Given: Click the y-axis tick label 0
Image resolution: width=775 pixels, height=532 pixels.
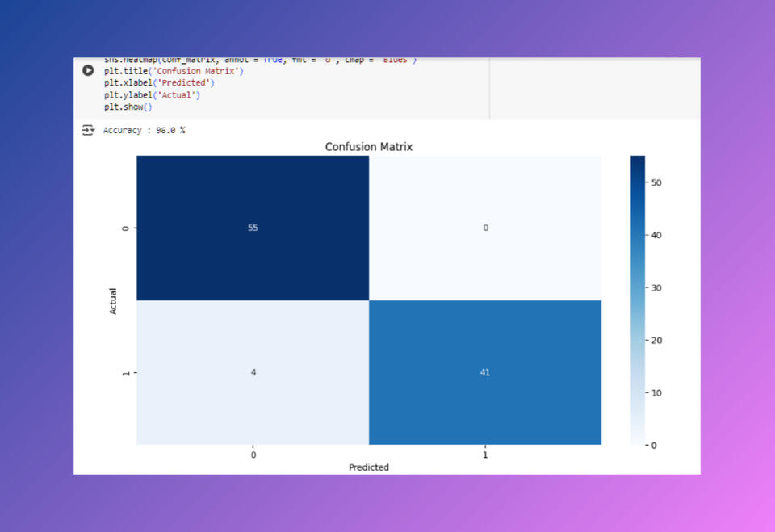Looking at the screenshot, I should (125, 228).
